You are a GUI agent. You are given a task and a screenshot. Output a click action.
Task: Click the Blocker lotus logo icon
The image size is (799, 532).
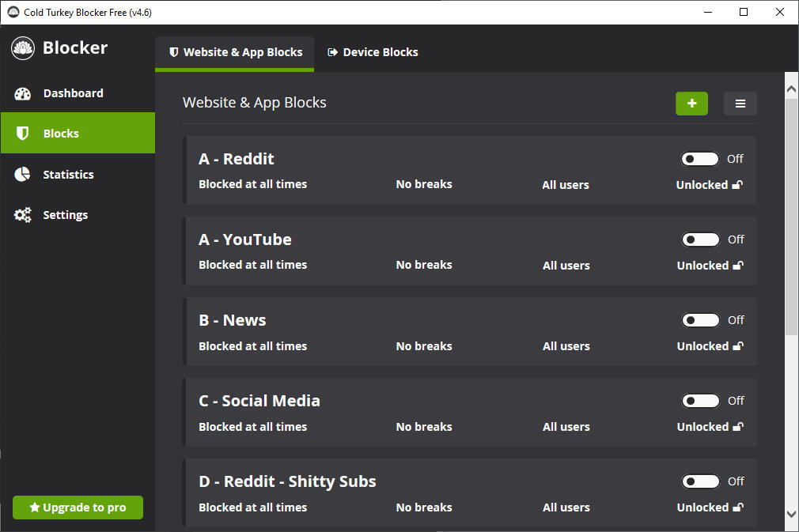pos(22,48)
